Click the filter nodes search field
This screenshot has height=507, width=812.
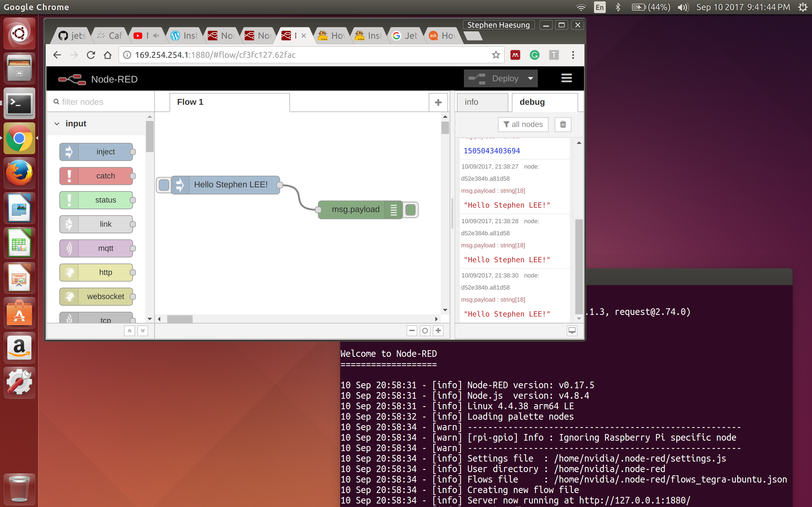point(101,102)
